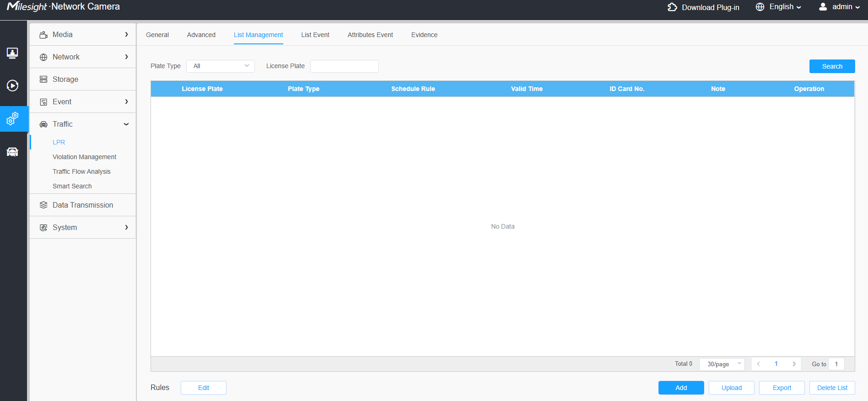Click the Delete List button
The width and height of the screenshot is (868, 401).
pos(832,388)
